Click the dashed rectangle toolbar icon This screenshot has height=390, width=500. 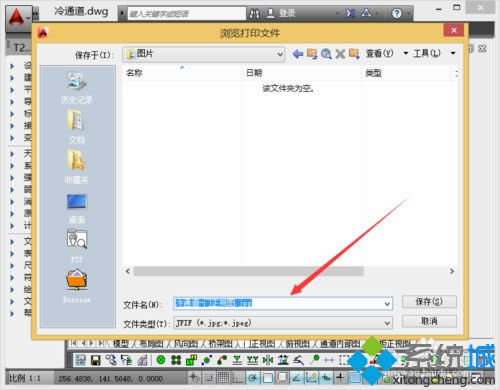coord(344,360)
